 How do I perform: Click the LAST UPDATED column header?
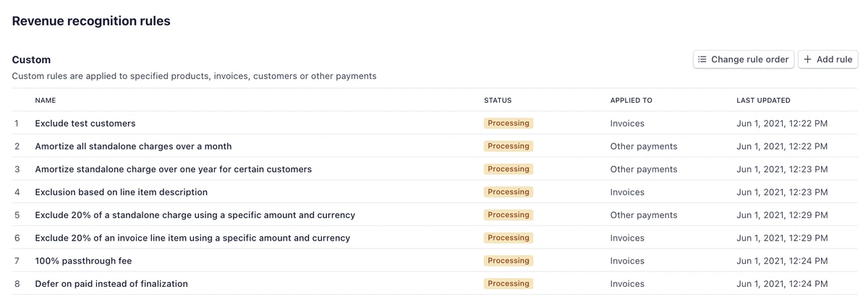click(x=763, y=101)
